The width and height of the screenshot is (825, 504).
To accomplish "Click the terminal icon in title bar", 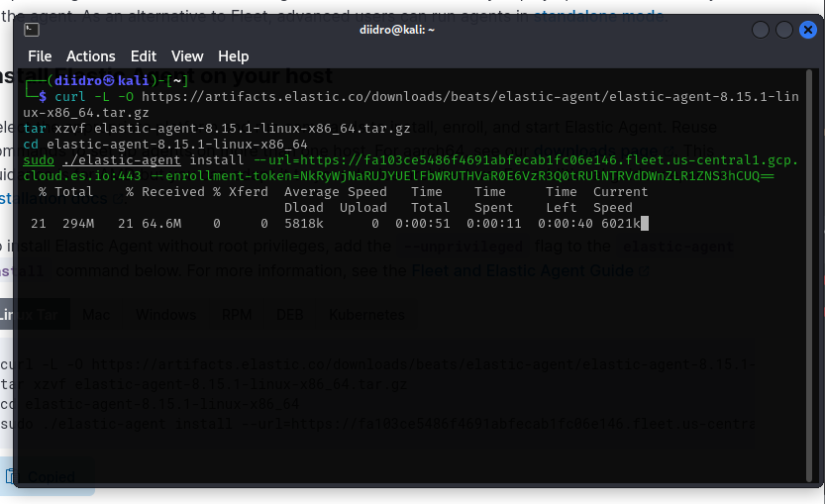I will coord(32,30).
